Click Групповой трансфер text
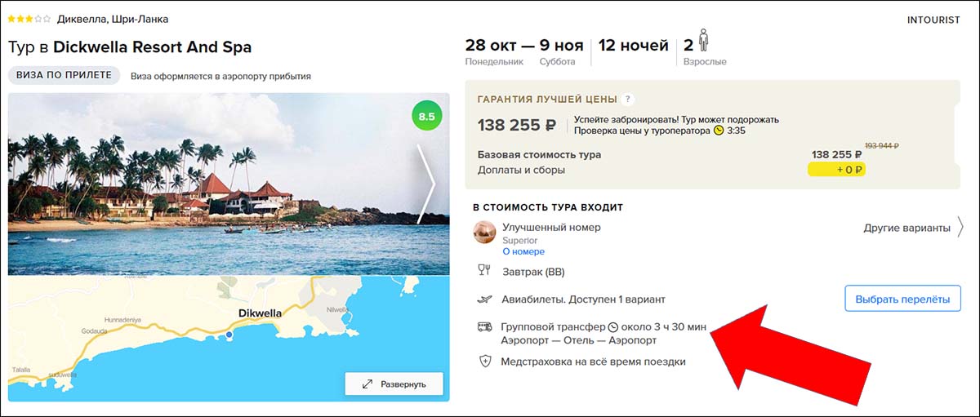The image size is (980, 417). pos(554,326)
